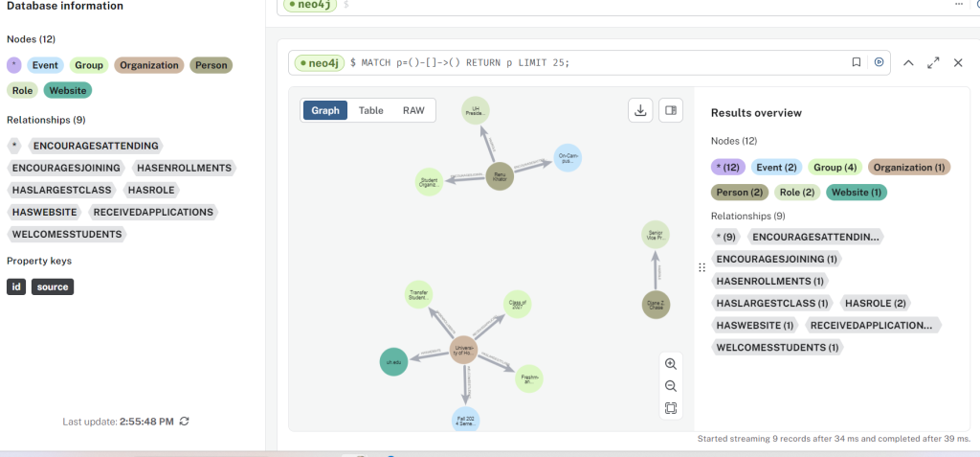Switch to the Table view tab
The image size is (980, 457).
point(370,110)
